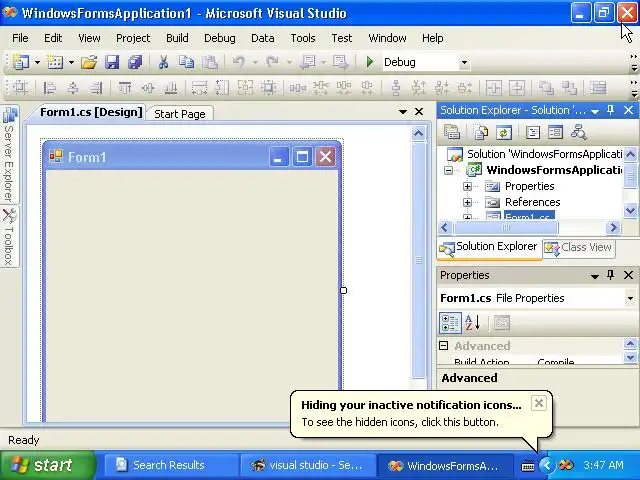Click the Copy icon in the toolbar
The image size is (640, 480).
pos(187,62)
